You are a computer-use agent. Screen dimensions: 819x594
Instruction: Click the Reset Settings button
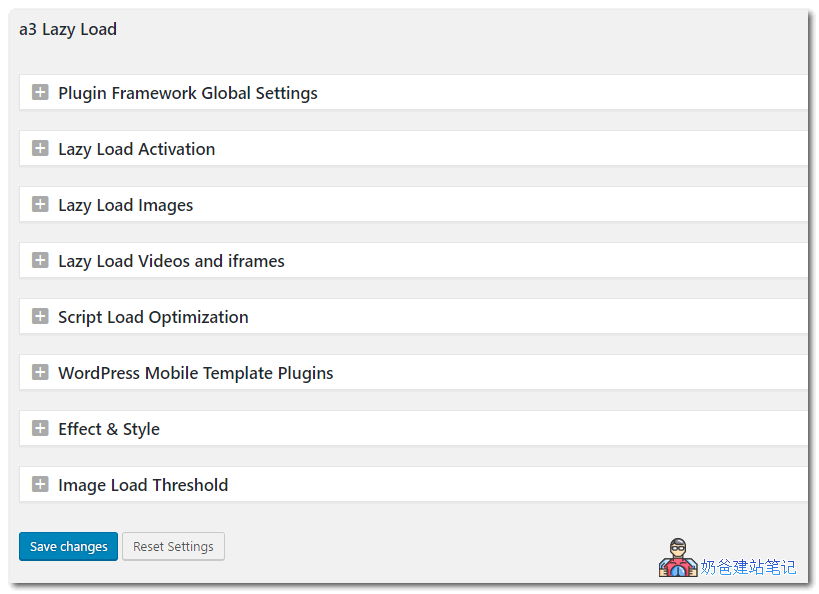173,547
